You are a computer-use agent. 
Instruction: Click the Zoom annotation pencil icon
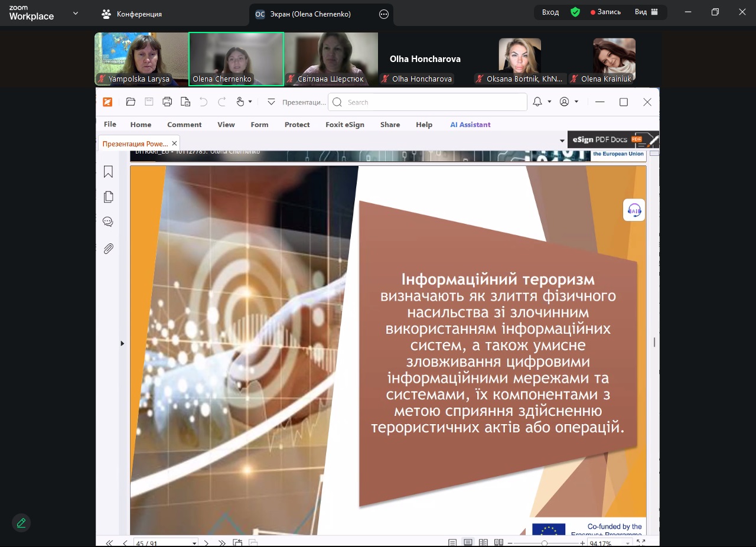point(21,523)
